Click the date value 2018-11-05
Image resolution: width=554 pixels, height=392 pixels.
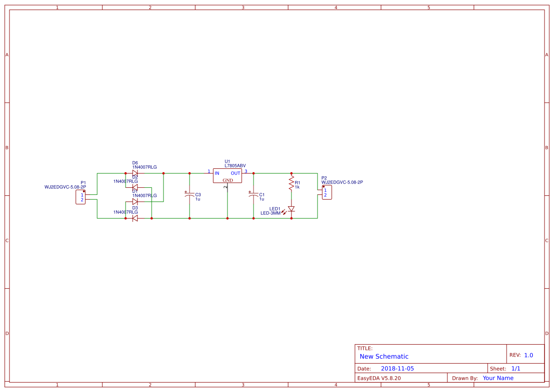[x=397, y=368]
